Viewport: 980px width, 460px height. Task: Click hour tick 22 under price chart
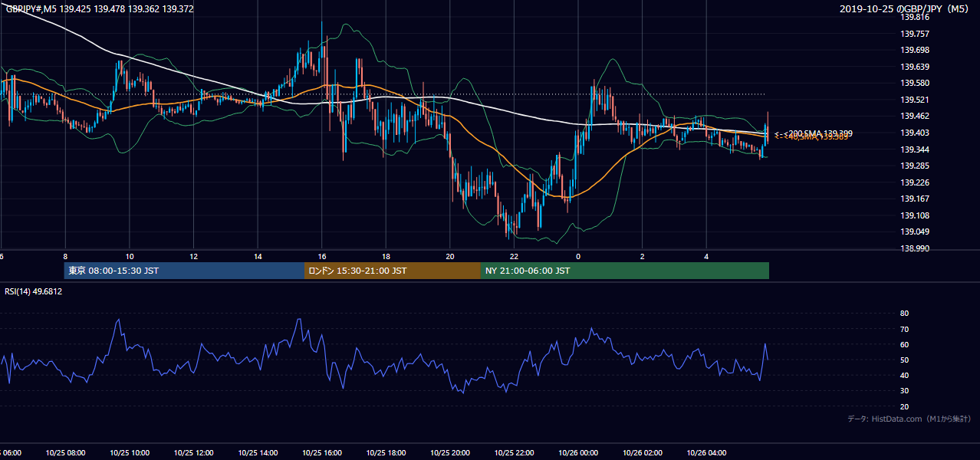(515, 256)
